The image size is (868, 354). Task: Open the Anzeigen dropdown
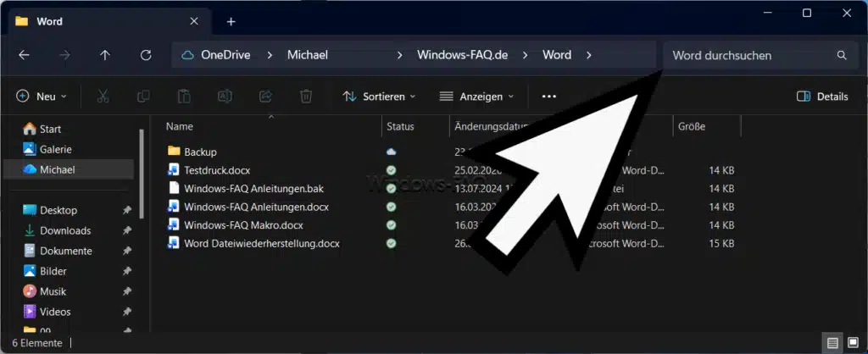click(x=476, y=97)
